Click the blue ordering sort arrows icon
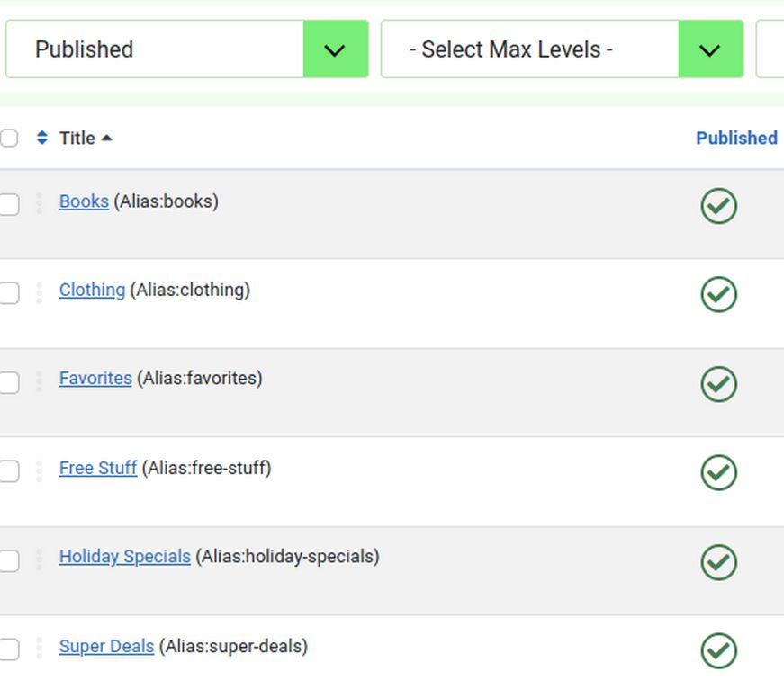This screenshot has width=784, height=689. click(x=41, y=139)
